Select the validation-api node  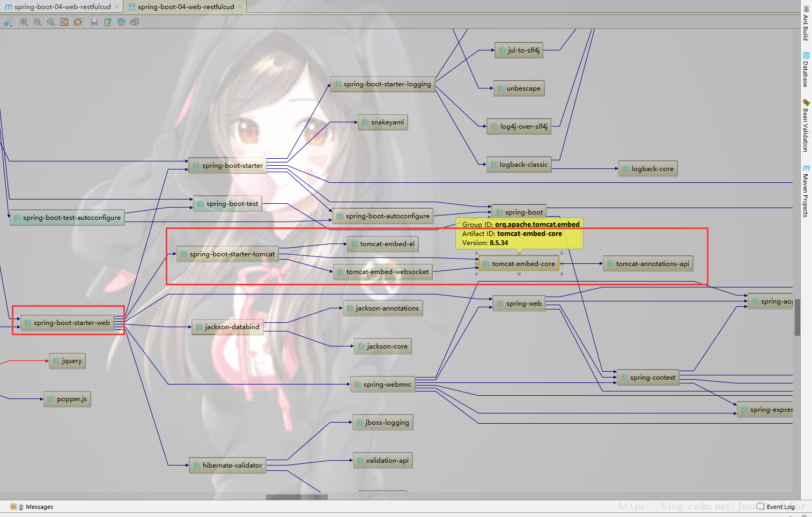382,461
